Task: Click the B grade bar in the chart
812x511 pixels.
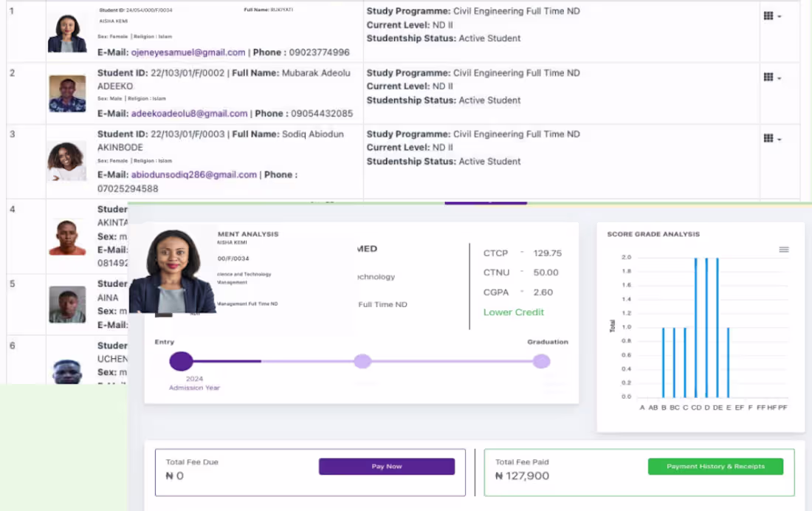Action: [x=664, y=363]
